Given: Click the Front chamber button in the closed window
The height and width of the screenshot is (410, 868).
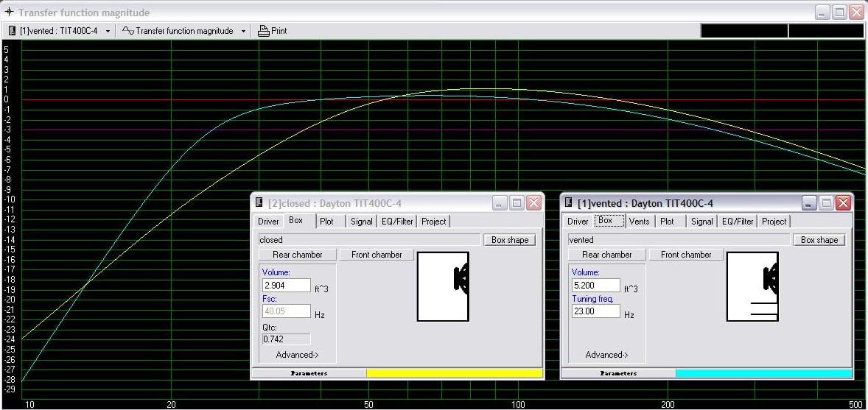Looking at the screenshot, I should point(377,255).
